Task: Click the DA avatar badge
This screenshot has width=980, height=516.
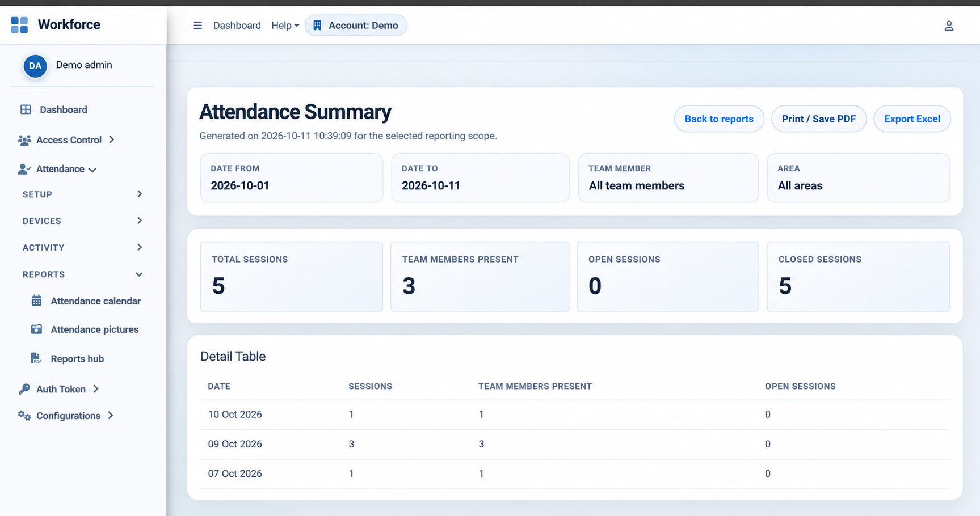Action: (35, 66)
